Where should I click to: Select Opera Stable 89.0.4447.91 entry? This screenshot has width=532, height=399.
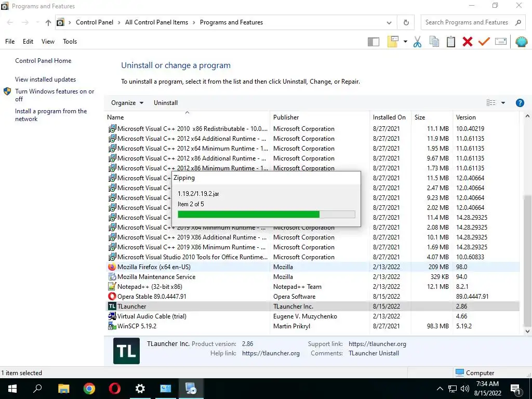point(313,297)
